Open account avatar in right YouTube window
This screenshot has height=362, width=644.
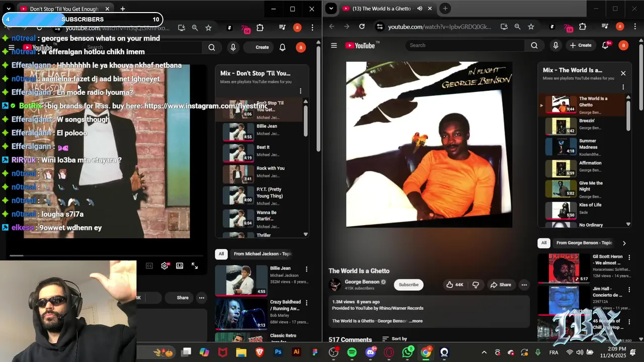[x=623, y=45]
